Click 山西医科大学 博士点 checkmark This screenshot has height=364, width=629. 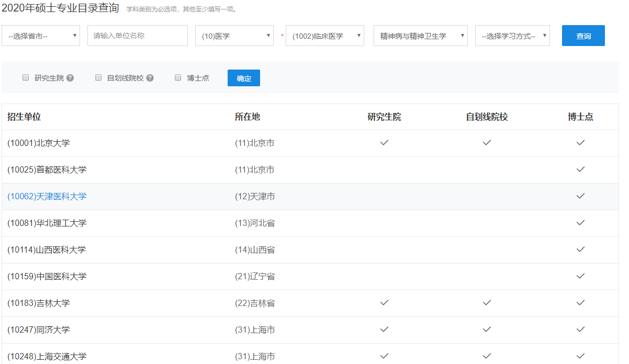tap(580, 249)
